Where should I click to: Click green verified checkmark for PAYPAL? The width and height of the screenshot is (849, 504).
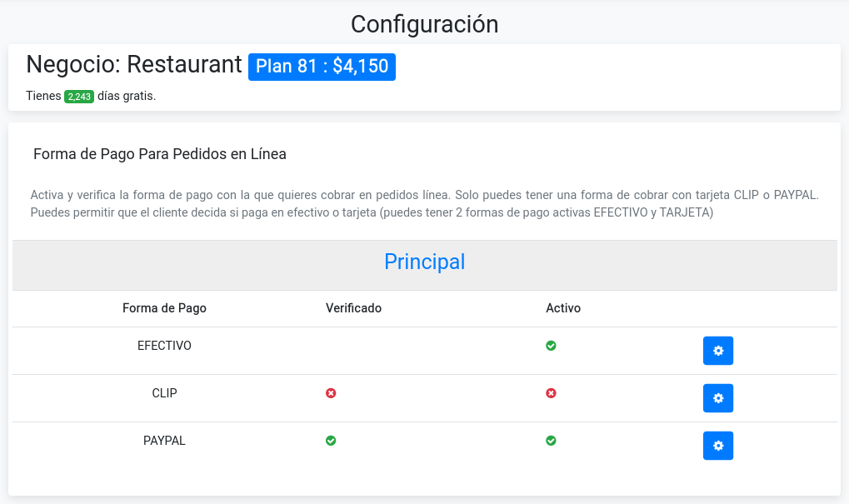pyautogui.click(x=331, y=441)
